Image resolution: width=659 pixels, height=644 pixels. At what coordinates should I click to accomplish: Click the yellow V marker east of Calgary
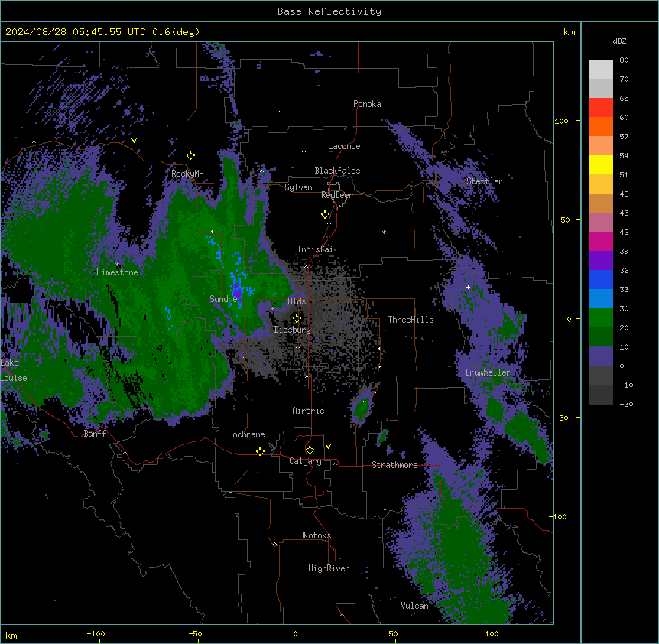328,447
